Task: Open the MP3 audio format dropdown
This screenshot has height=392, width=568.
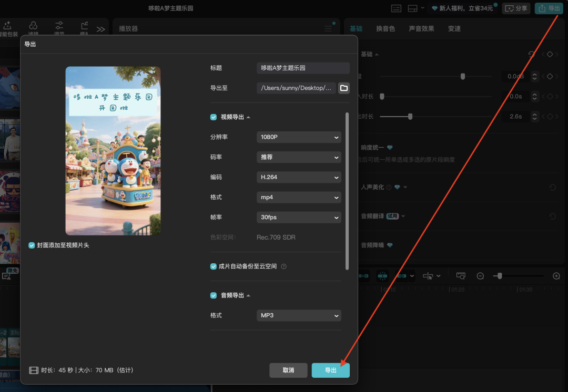Action: pos(298,315)
